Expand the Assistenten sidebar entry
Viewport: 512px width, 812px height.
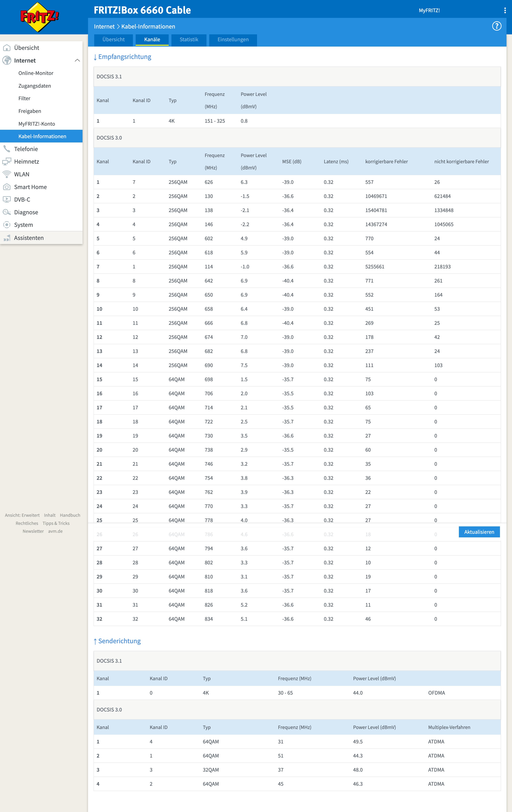29,238
